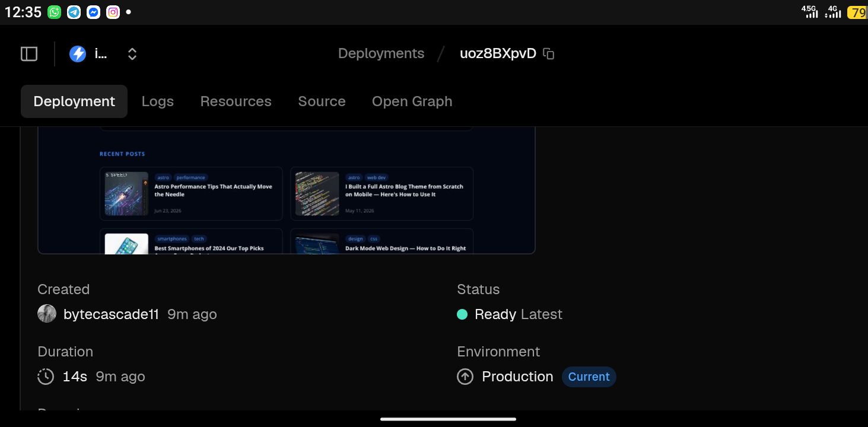Click Best Smartphones of 2024 post in preview

click(x=191, y=241)
